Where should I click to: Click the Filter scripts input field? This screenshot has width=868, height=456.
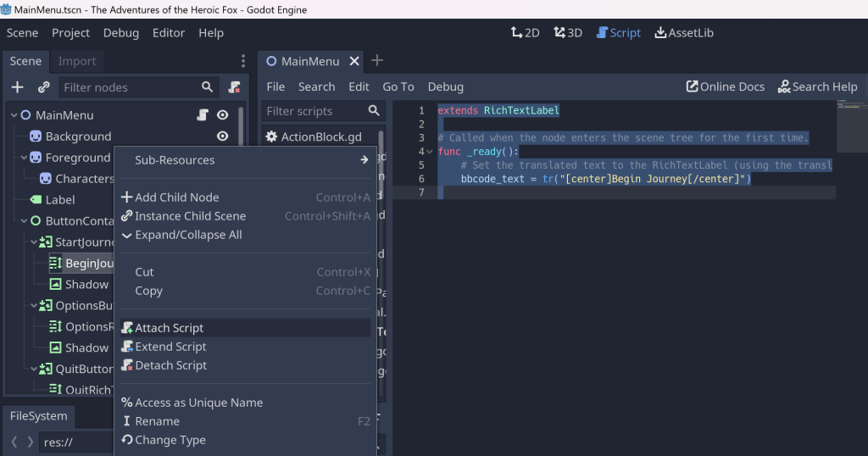click(x=314, y=111)
